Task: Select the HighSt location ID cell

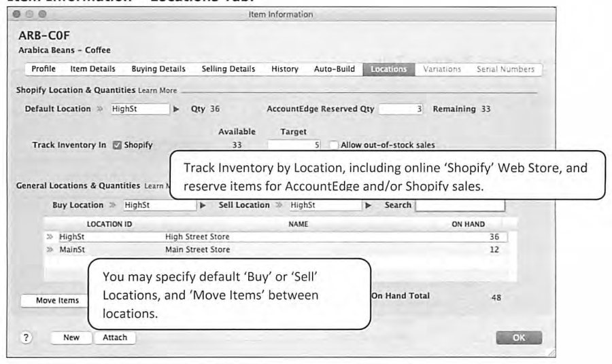Action: 72,236
